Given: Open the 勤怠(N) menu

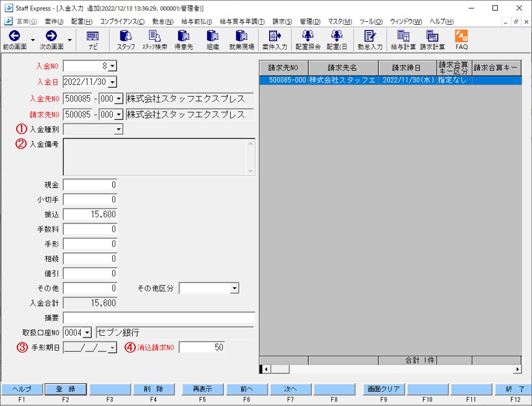Looking at the screenshot, I should [163, 22].
